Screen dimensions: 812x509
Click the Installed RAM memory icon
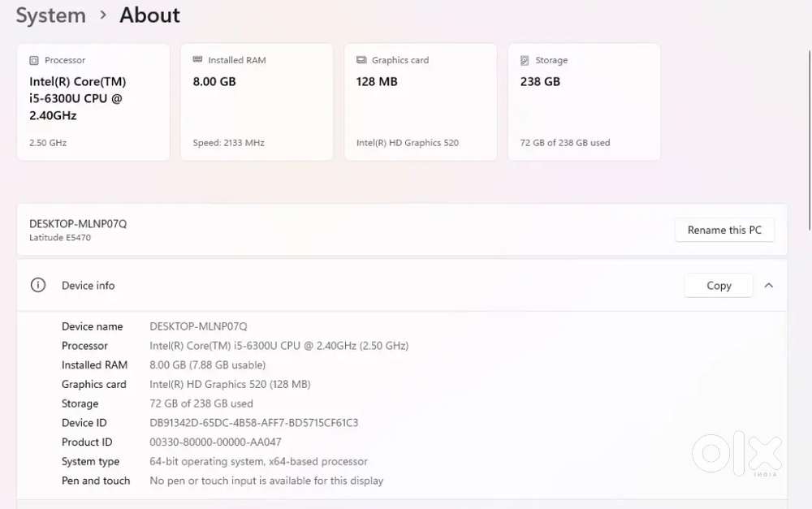(x=197, y=59)
